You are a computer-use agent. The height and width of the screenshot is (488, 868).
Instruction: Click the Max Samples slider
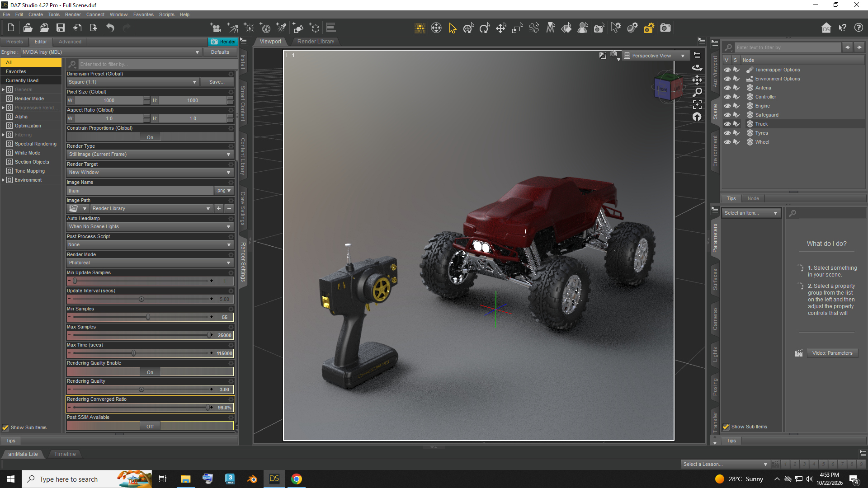142,335
